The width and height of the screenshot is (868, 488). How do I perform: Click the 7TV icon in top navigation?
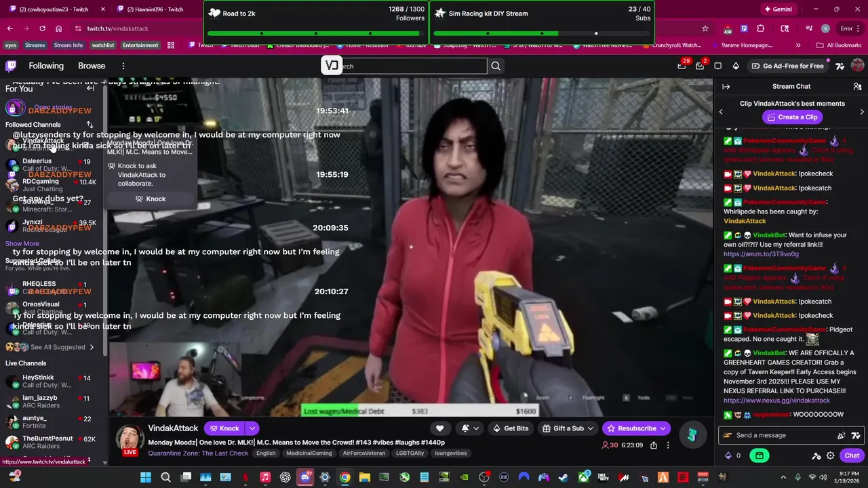840,66
